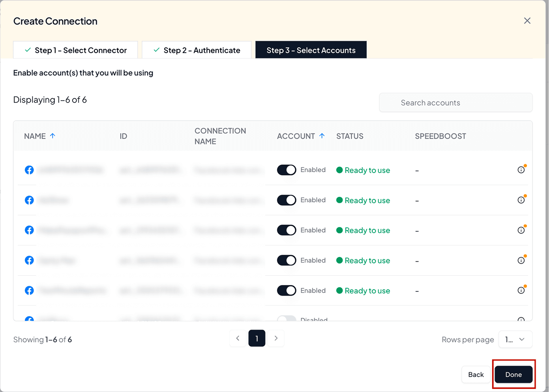This screenshot has width=549, height=392.
Task: Click the ACCOUNT column header label
Action: [296, 136]
